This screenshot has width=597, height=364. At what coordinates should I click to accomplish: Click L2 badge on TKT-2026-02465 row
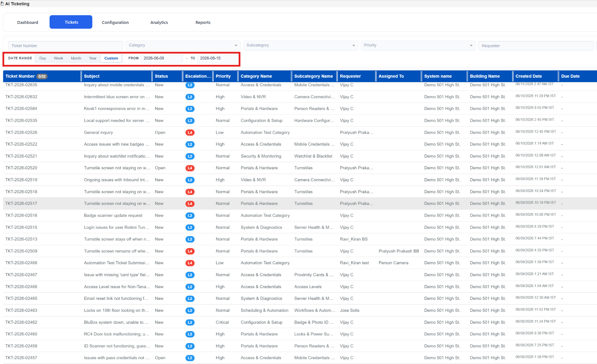click(x=190, y=299)
